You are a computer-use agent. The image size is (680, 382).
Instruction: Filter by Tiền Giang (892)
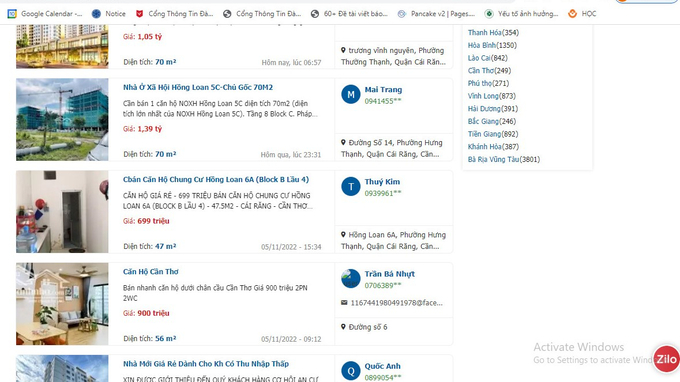(x=493, y=134)
